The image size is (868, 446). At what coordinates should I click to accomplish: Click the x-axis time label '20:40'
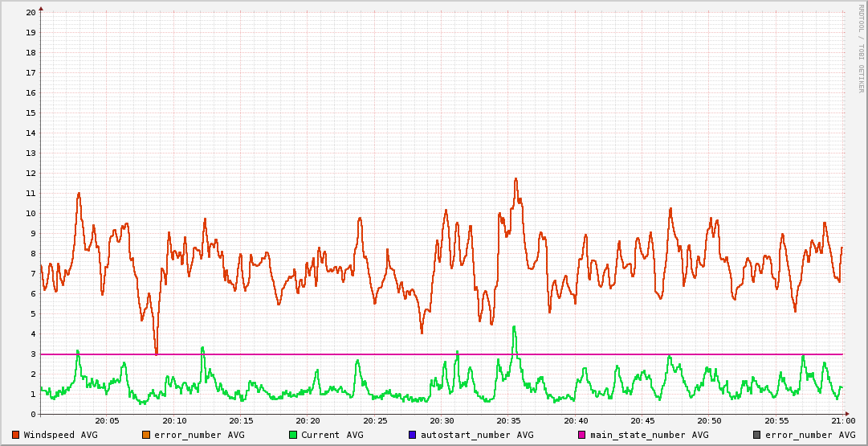tap(575, 422)
